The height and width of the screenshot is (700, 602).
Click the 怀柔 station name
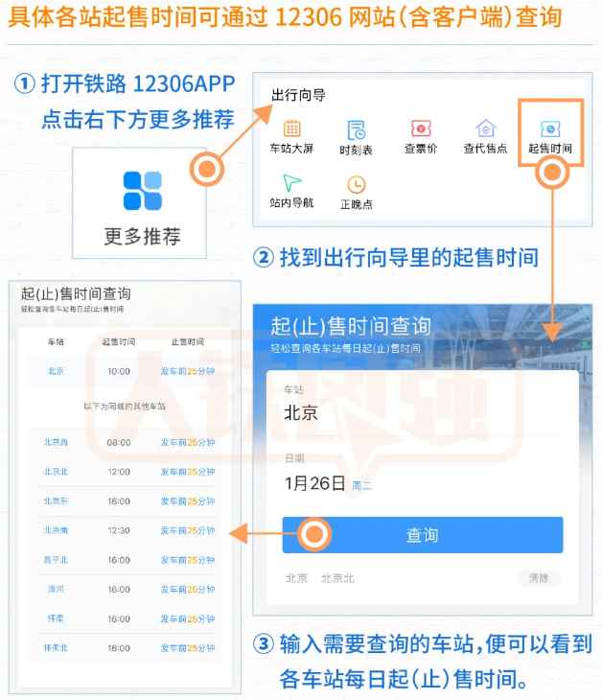point(56,618)
